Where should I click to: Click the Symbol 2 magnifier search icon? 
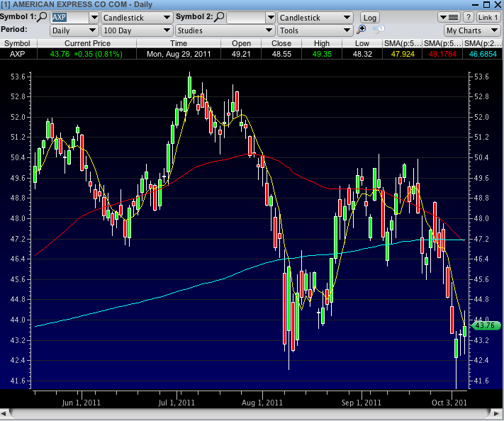tap(220, 17)
